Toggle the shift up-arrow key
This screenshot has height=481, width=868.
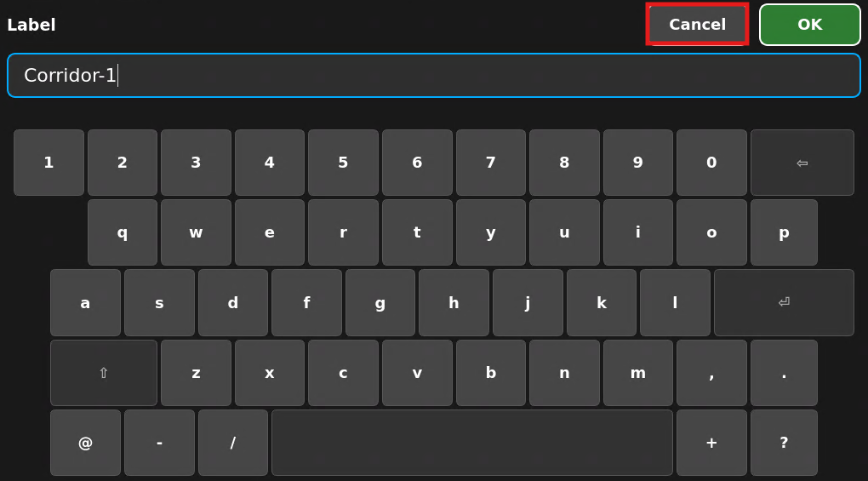click(x=104, y=373)
